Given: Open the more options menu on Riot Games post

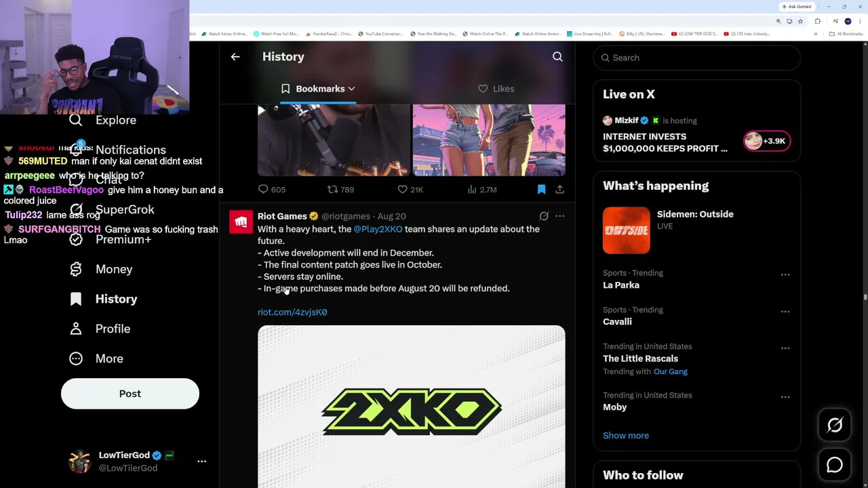Looking at the screenshot, I should [x=559, y=216].
